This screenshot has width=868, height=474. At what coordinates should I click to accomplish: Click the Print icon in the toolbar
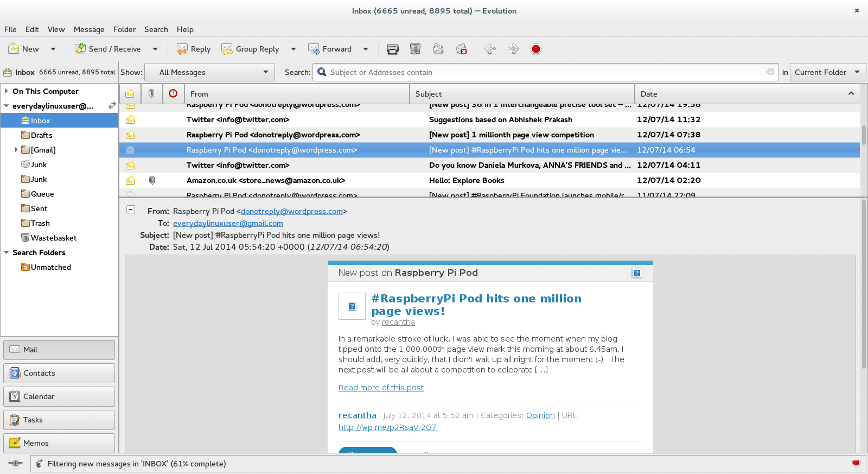click(x=392, y=49)
